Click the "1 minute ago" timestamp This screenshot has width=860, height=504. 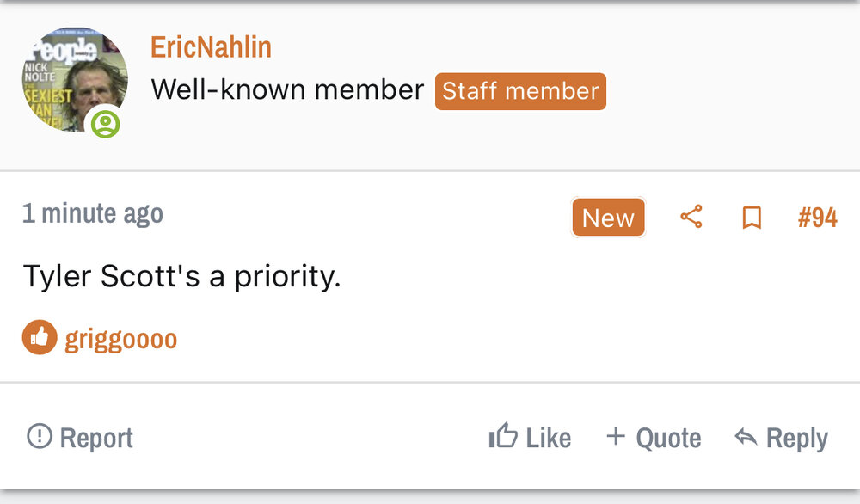93,213
